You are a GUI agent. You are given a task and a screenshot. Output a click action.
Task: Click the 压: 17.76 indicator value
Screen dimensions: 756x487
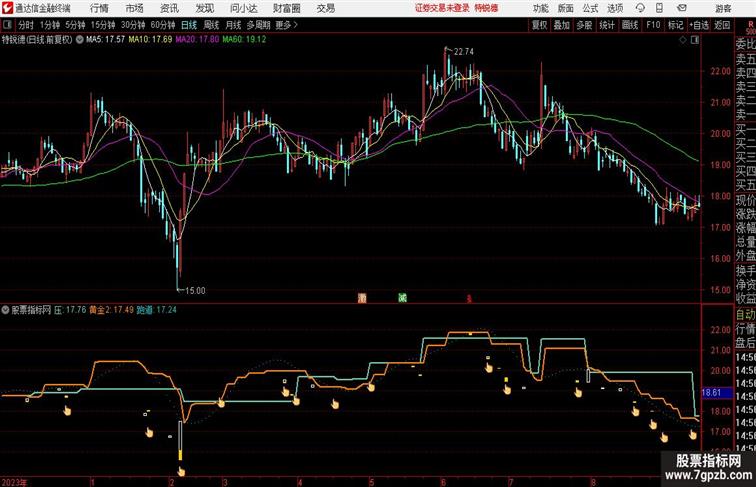(70, 310)
